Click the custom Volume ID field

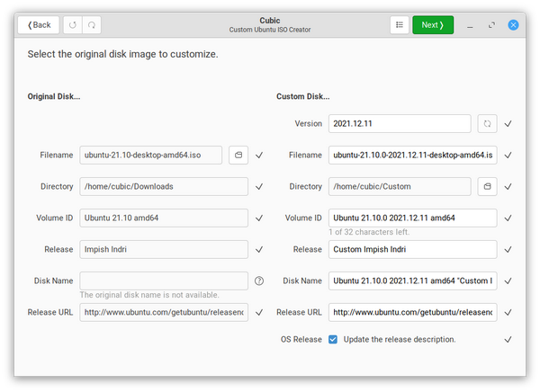point(412,218)
